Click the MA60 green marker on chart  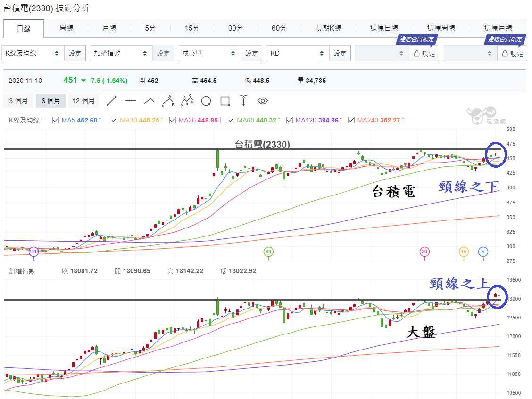(x=268, y=252)
